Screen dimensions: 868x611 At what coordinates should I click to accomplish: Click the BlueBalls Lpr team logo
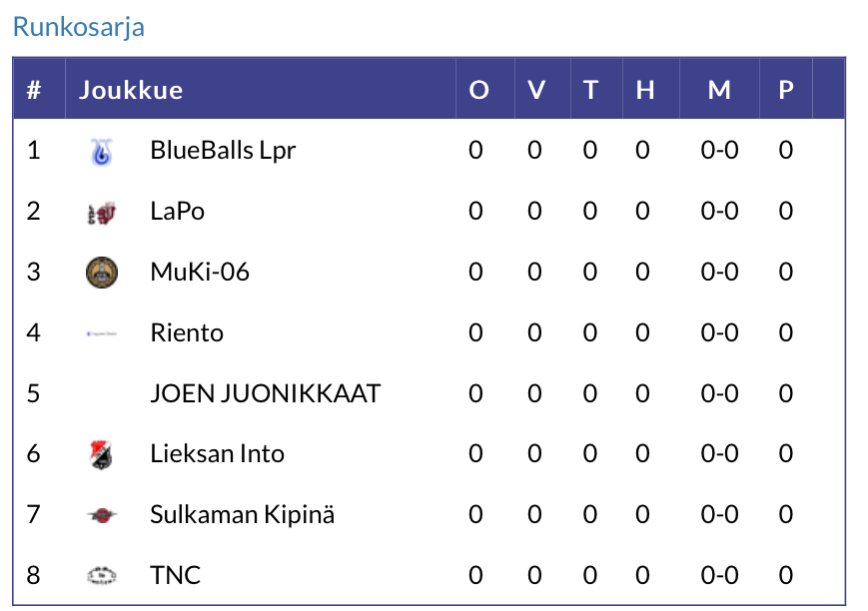pyautogui.click(x=102, y=151)
